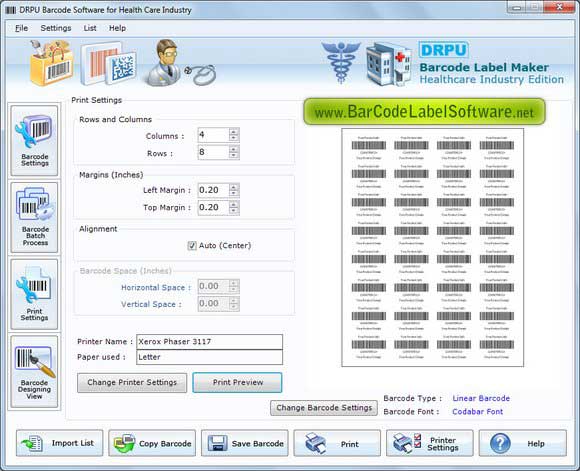This screenshot has height=471, width=580.
Task: Click the Print Preview button
Action: coord(237,383)
